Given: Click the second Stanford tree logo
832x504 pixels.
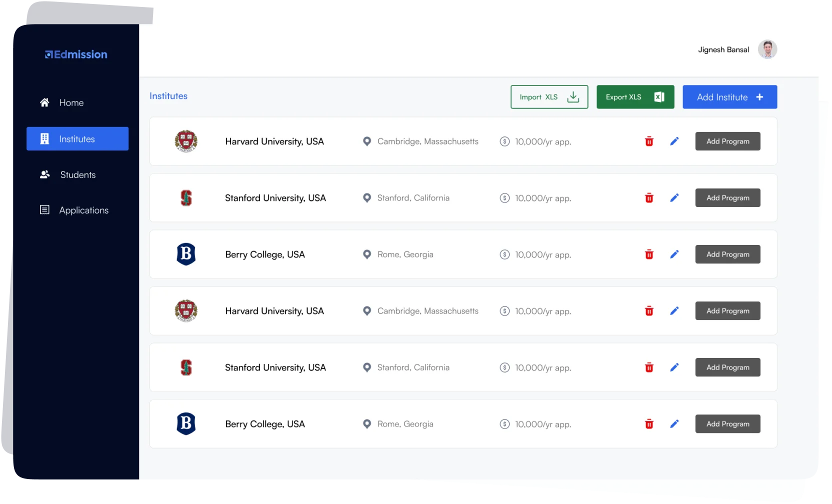Looking at the screenshot, I should [x=186, y=367].
